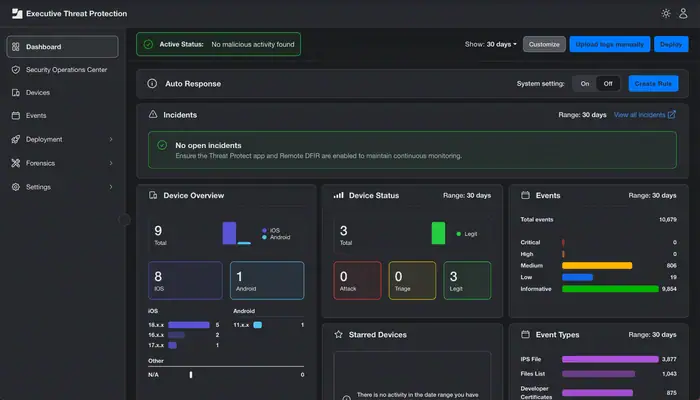The width and height of the screenshot is (700, 400).
Task: Turn Auto Response system setting On
Action: [x=585, y=84]
